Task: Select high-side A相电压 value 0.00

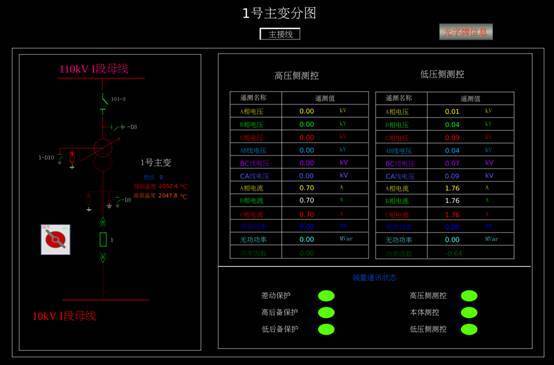Action: click(x=306, y=111)
